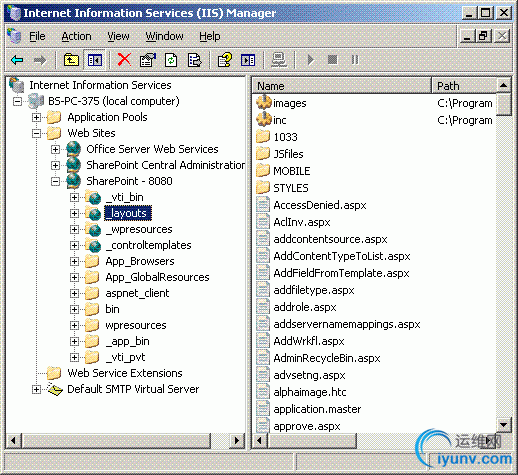Open the Properties toolbar icon
This screenshot has height=475, width=518.
click(148, 60)
